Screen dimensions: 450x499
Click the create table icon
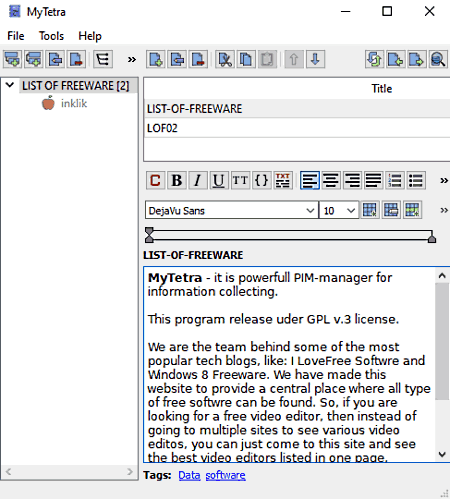[x=370, y=210]
